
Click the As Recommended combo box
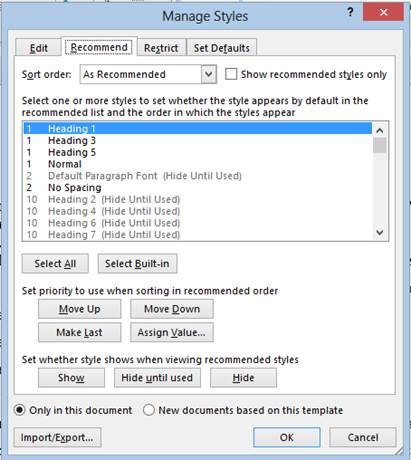pyautogui.click(x=148, y=74)
